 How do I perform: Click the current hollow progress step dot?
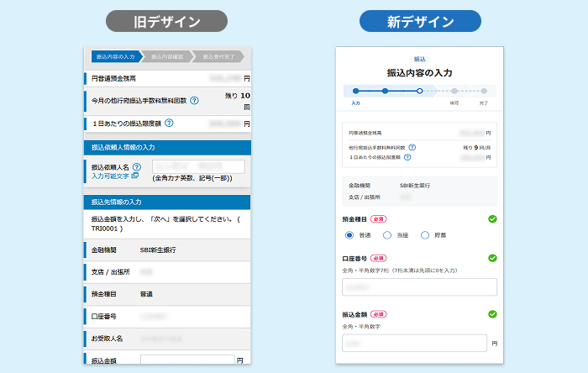(x=420, y=91)
